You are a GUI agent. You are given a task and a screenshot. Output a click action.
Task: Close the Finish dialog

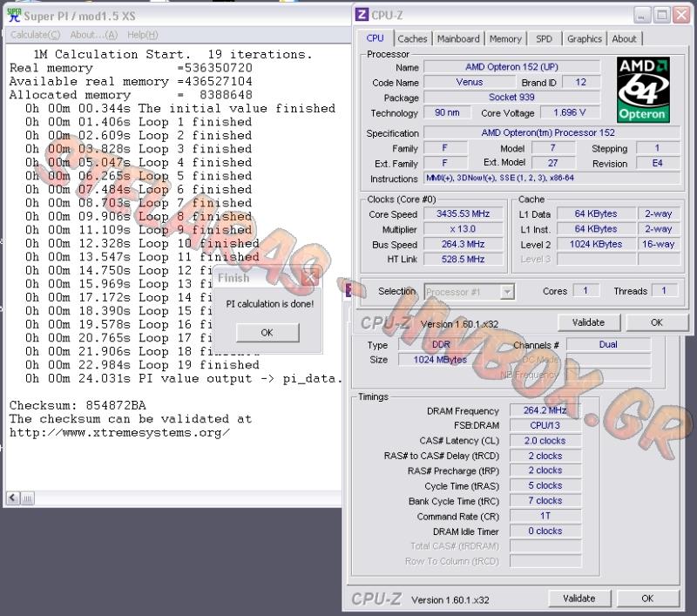[311, 278]
